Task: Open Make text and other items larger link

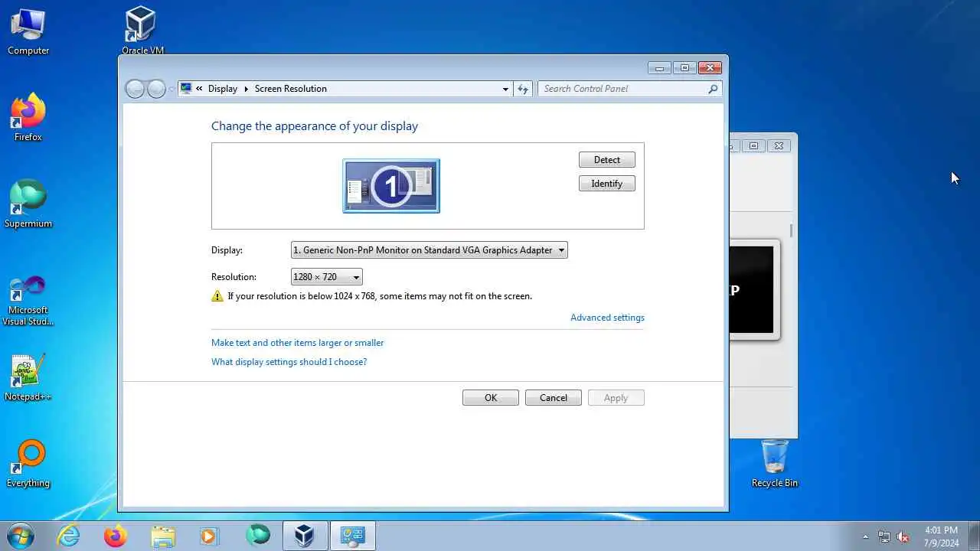Action: [x=297, y=343]
